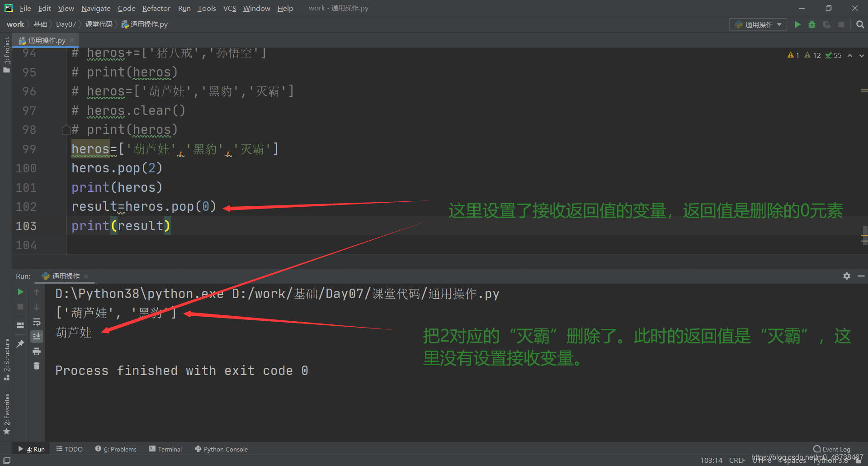
Task: Run the 通用操作 configuration from top toolbar
Action: click(797, 24)
